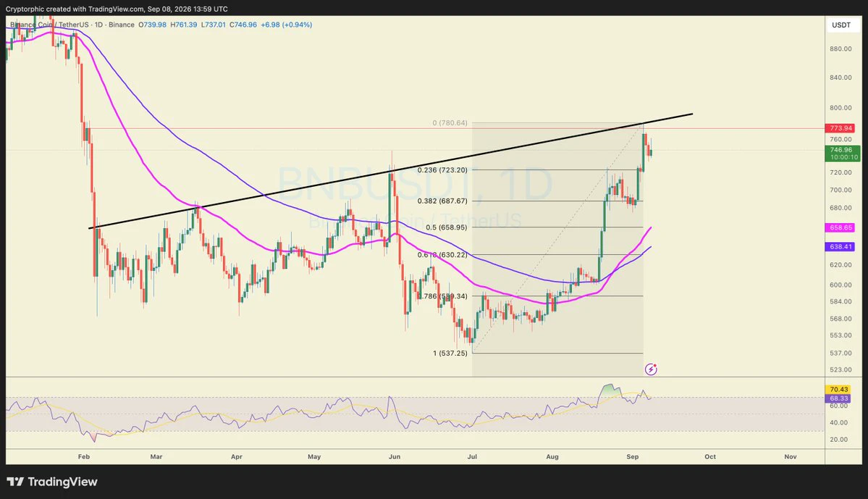The image size is (868, 499).
Task: Click the USDT currency label
Action: pyautogui.click(x=841, y=25)
